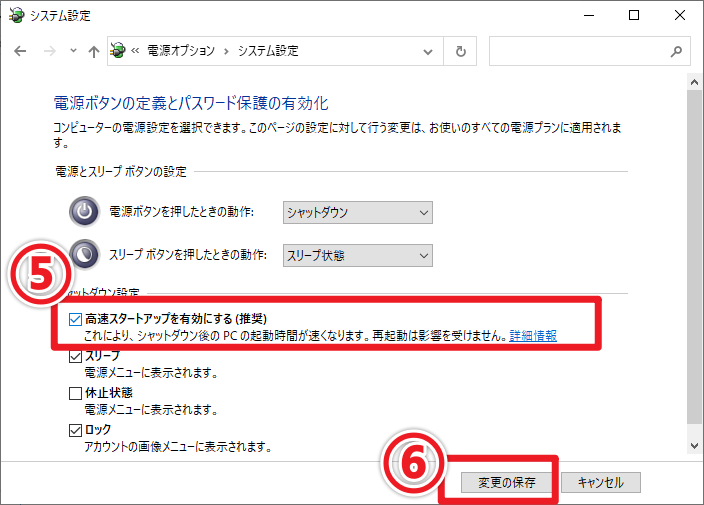The image size is (704, 505).
Task: Click the back navigation arrow
Action: pos(21,51)
